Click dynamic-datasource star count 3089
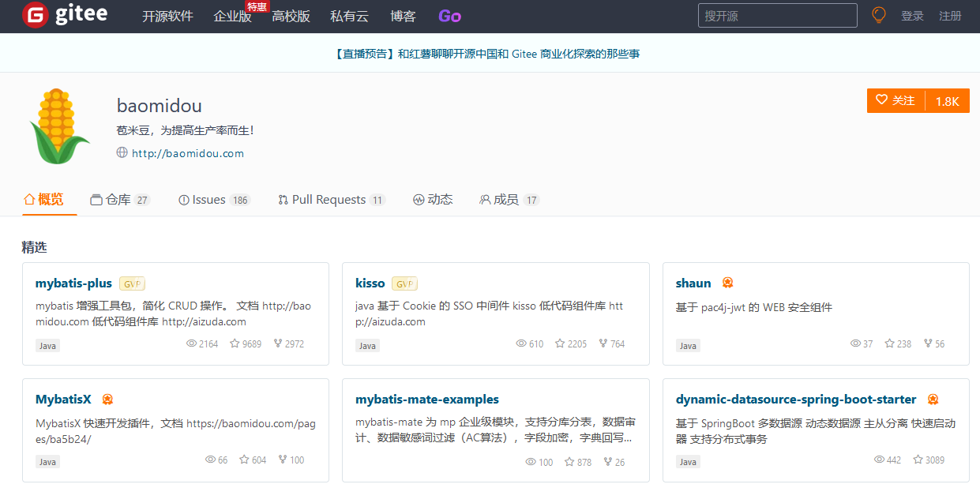The image size is (980, 503). point(935,460)
